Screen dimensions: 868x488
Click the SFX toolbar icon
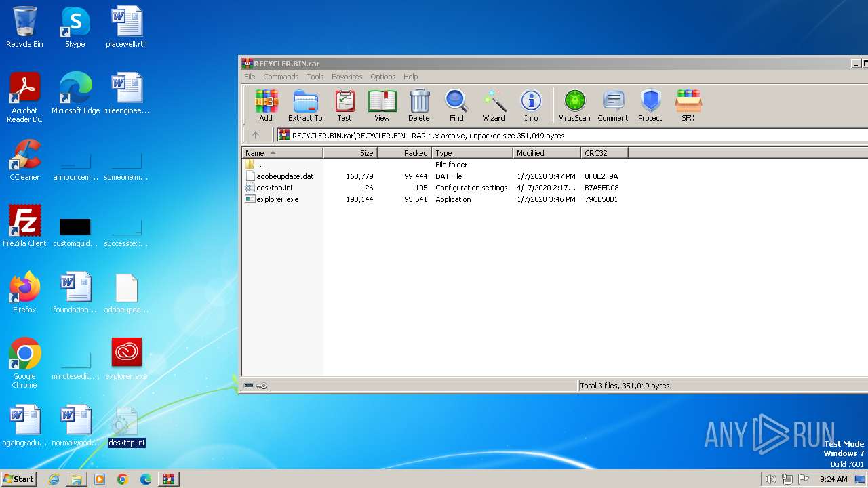pos(688,106)
